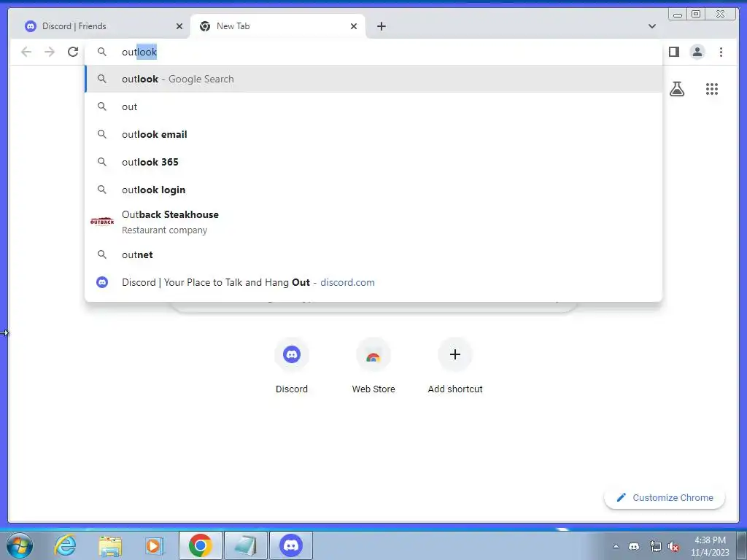Choose the 'outlook - Google Search' suggestion
Screen dimensions: 747x560
tap(373, 79)
